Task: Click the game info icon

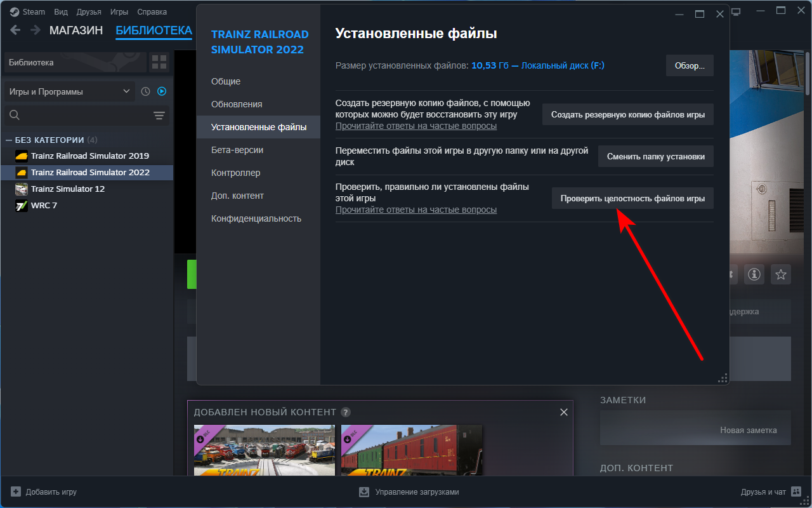Action: click(x=754, y=274)
